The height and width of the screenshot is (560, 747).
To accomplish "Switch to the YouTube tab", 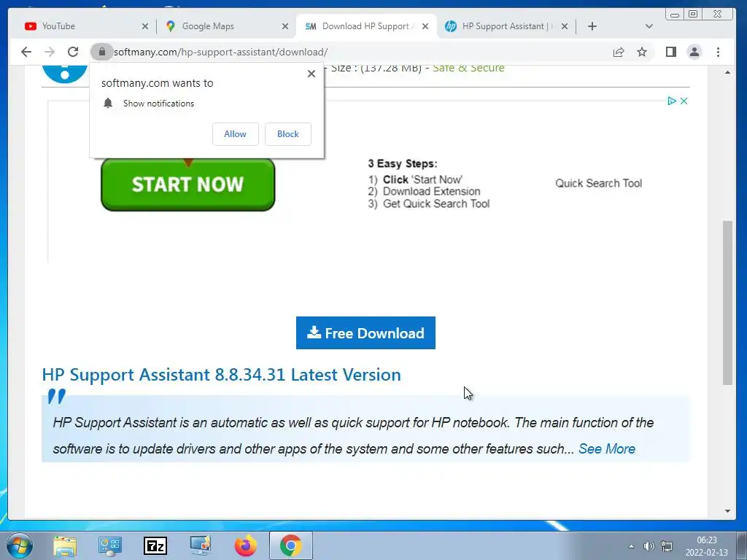I will tap(86, 26).
